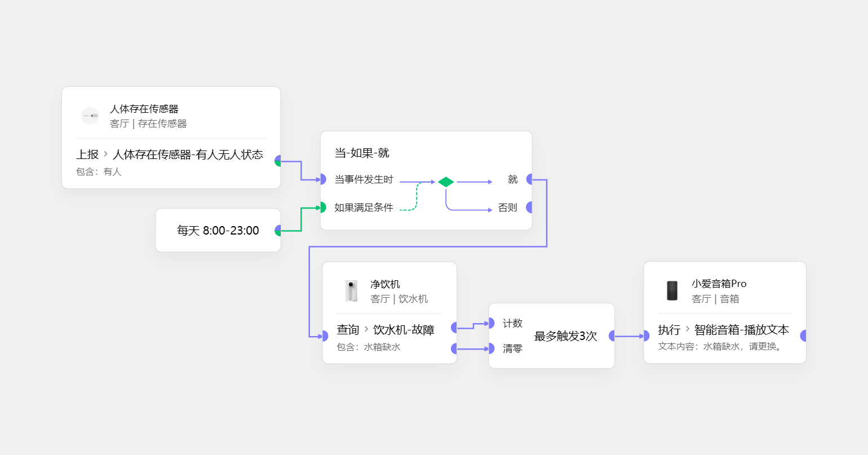Click the 清零 input port on counter

point(491,348)
